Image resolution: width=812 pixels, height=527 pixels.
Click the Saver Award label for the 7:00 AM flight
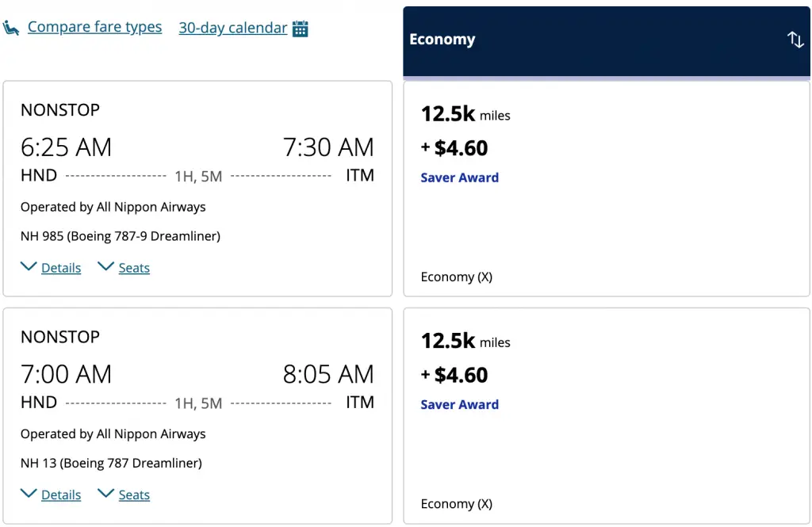pos(459,404)
